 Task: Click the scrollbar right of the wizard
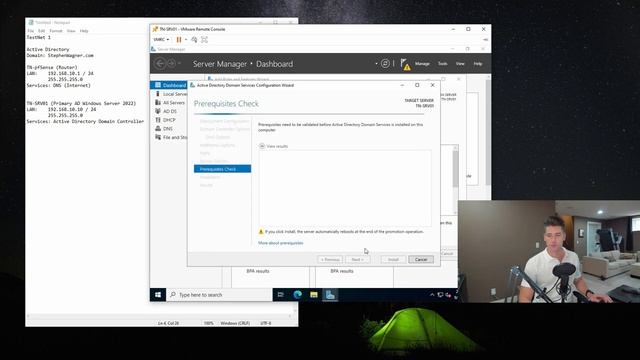coord(456,180)
